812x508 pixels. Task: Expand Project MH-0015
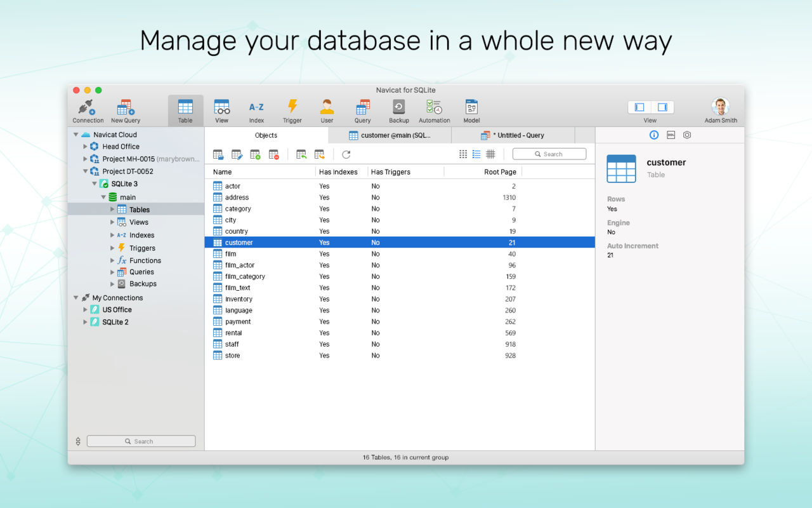coord(86,159)
